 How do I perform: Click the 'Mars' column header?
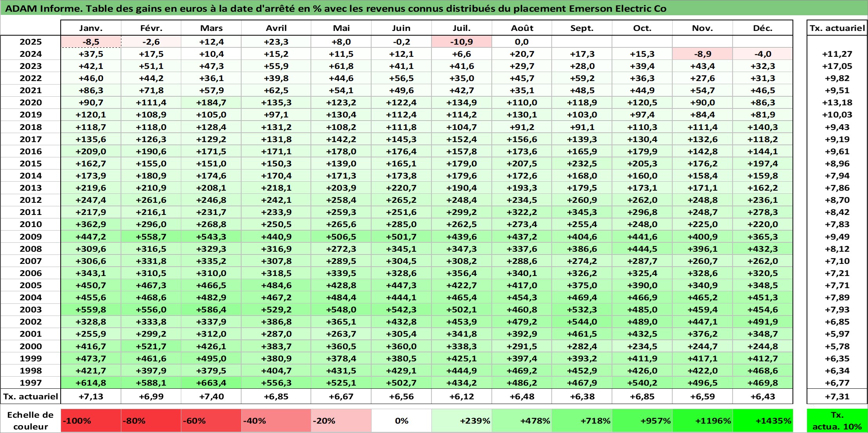211,28
